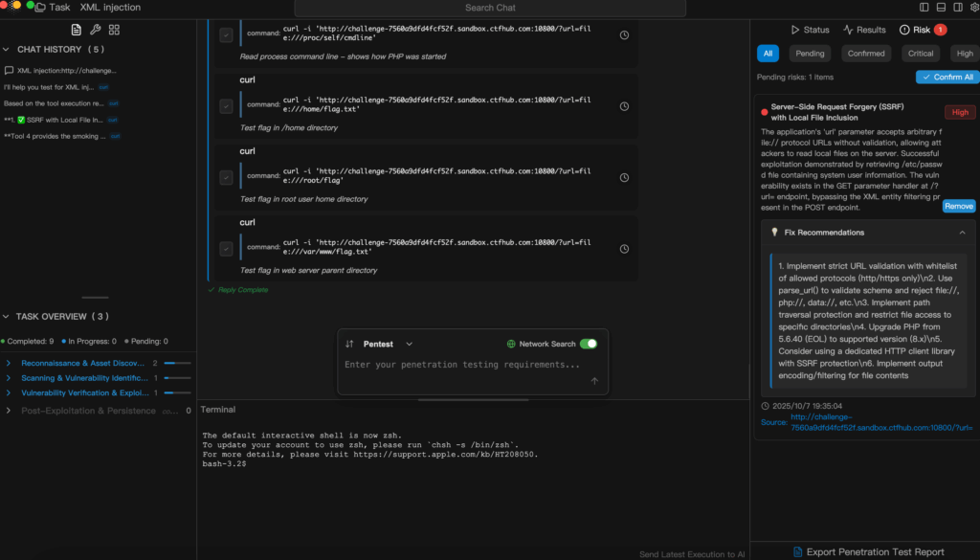The height and width of the screenshot is (560, 980).
Task: Click clock icon beside /root/flag curl command
Action: pos(624,177)
